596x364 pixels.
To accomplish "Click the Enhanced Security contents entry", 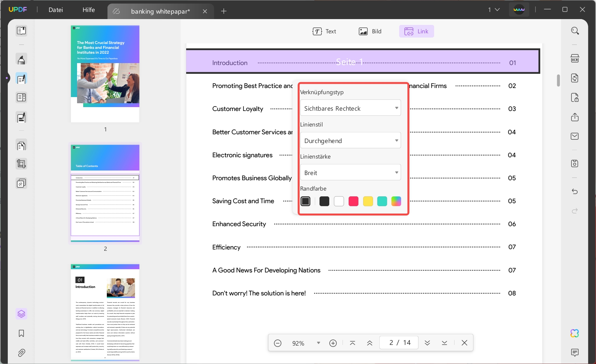I will tap(364, 224).
